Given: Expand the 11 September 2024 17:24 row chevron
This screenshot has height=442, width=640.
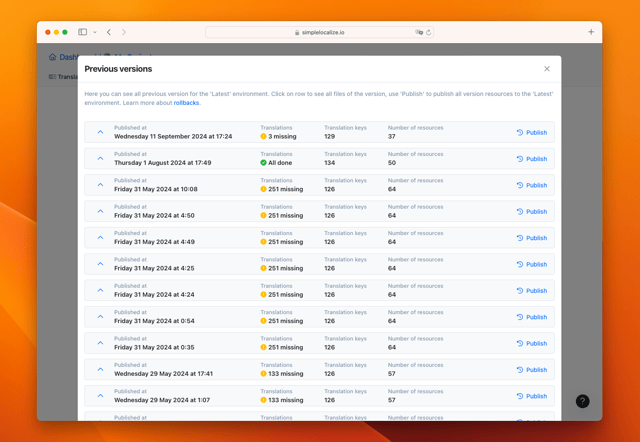Looking at the screenshot, I should [100, 132].
